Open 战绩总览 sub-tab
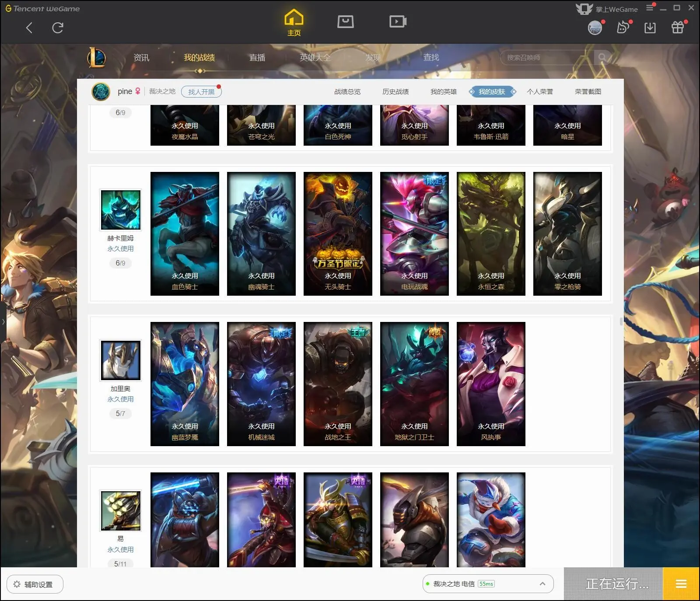The height and width of the screenshot is (601, 700). [x=347, y=92]
